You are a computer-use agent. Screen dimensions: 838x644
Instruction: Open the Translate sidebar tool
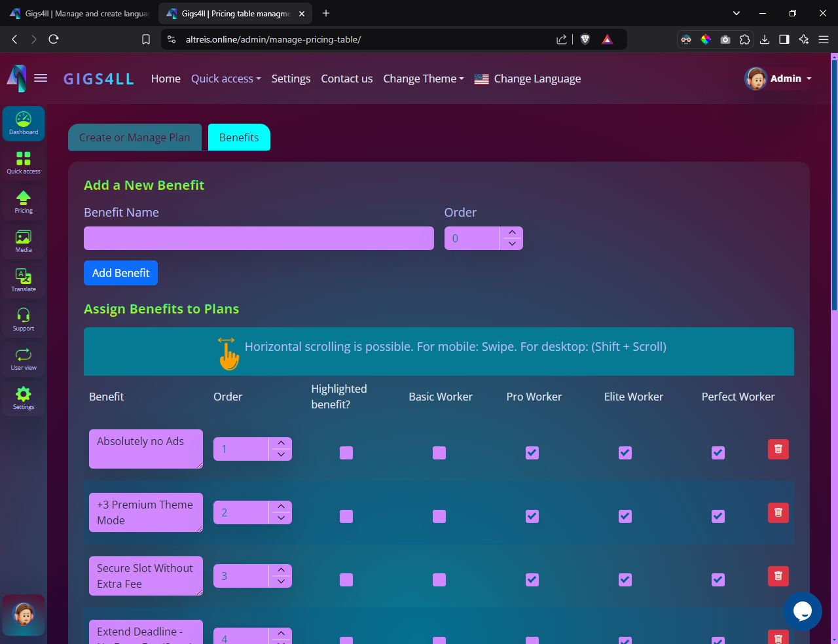click(x=24, y=280)
